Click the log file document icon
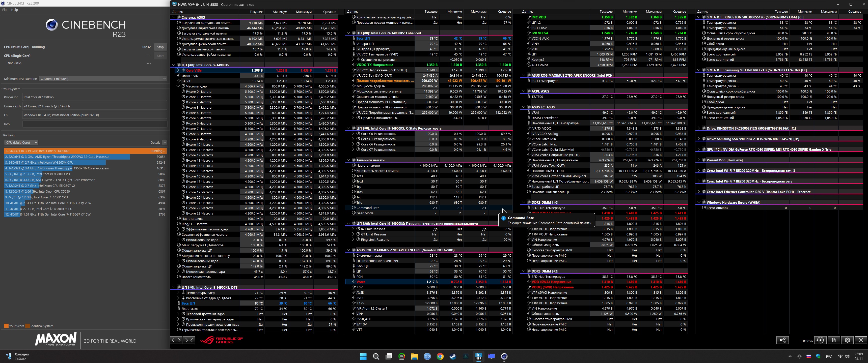Screen dimensions: 868x363 834,340
